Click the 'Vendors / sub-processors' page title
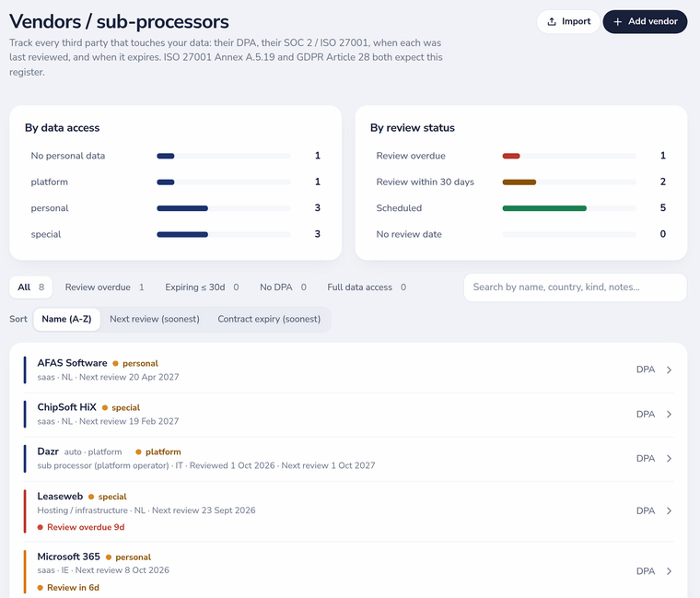Viewport: 700px width, 598px height. pos(119,22)
